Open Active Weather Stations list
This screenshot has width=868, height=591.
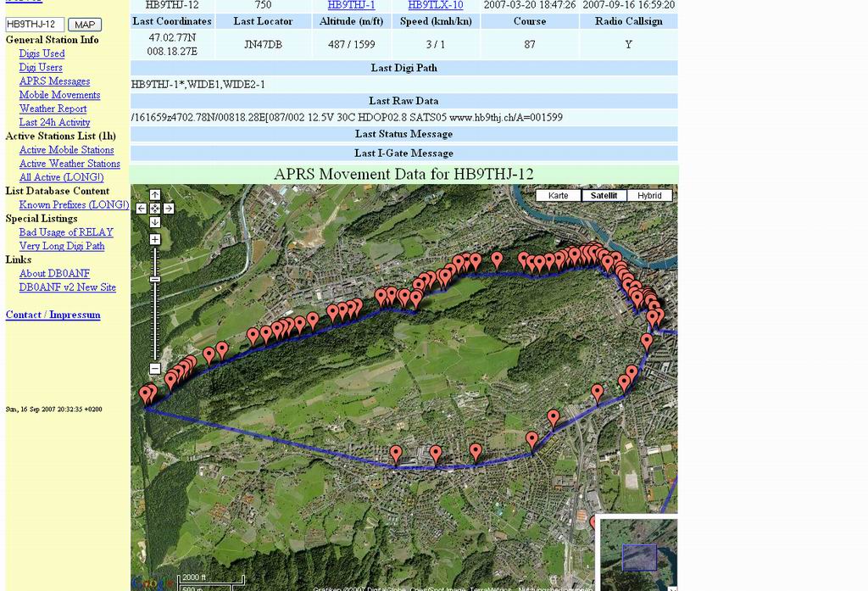tap(70, 164)
